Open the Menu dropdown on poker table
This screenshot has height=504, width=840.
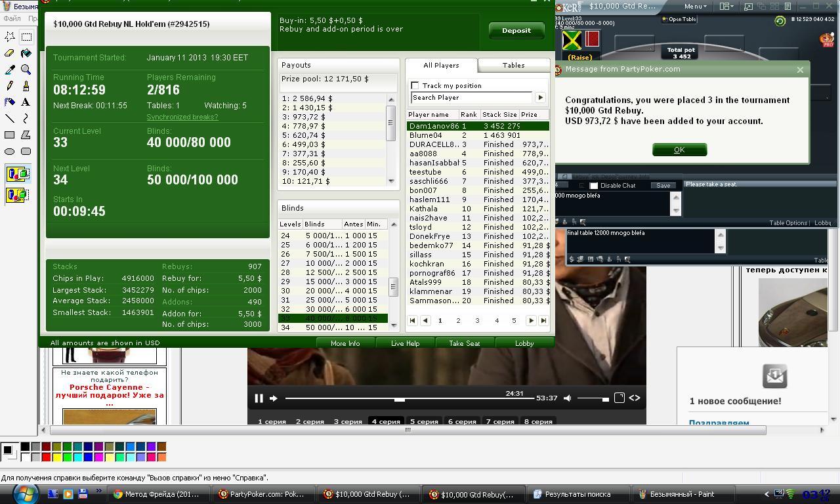click(696, 6)
